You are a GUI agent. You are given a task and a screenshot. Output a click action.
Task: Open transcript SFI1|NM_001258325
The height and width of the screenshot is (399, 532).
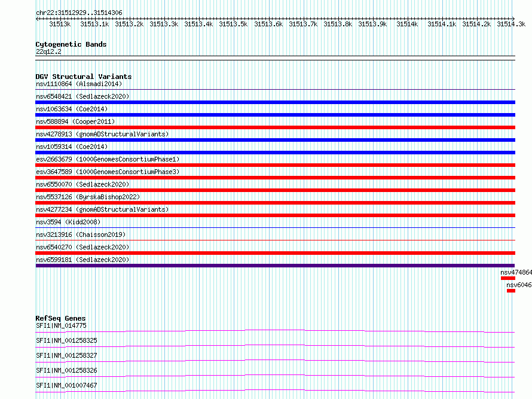[66, 340]
